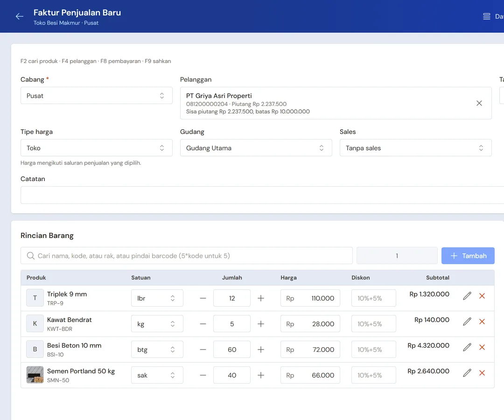Edit the price 110.000 for Triplek
The height and width of the screenshot is (420, 504).
(310, 298)
